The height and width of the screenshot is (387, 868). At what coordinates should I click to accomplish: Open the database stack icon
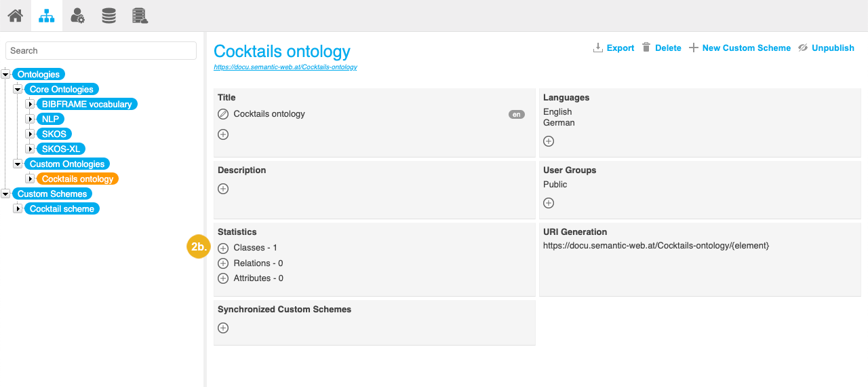(x=108, y=15)
